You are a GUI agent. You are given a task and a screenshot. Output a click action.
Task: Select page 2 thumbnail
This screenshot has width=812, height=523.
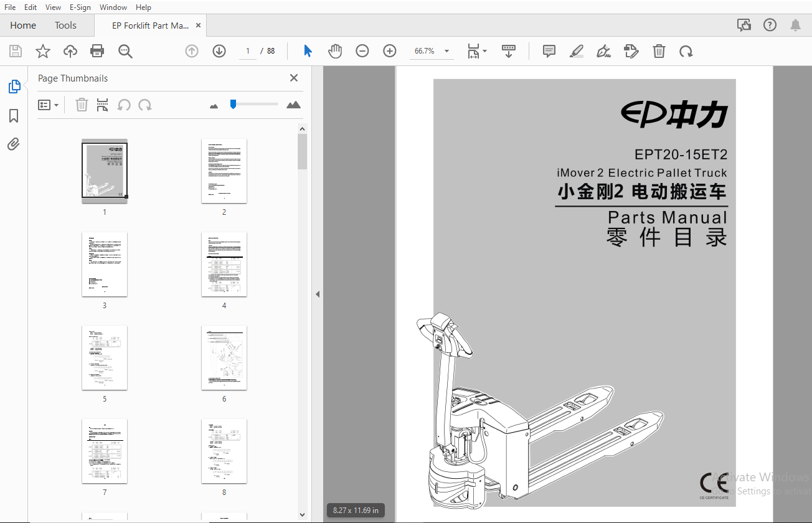(224, 171)
